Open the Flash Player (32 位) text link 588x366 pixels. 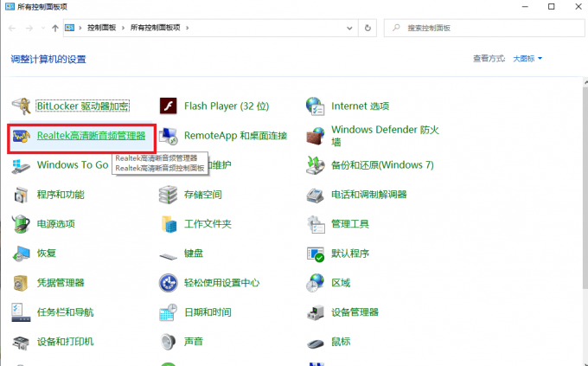227,106
